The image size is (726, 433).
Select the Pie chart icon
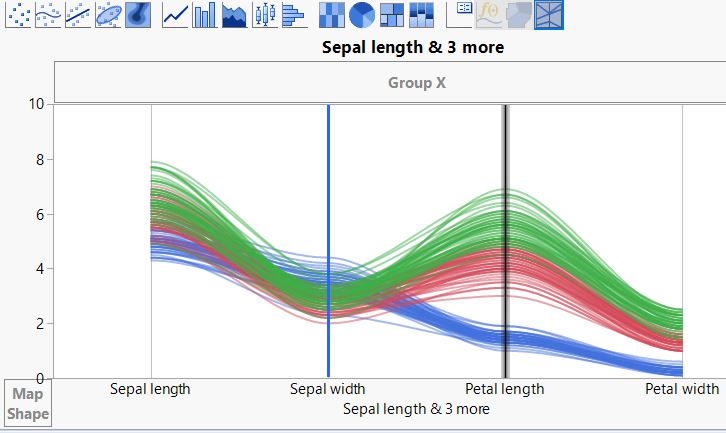[x=362, y=14]
